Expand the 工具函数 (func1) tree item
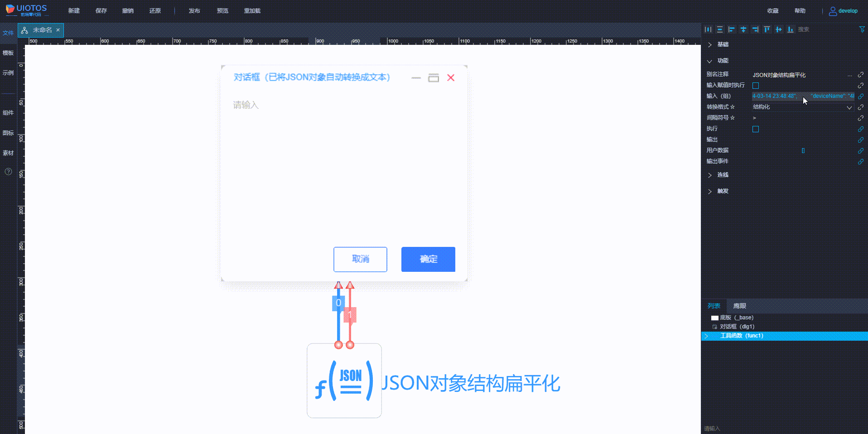 point(706,336)
